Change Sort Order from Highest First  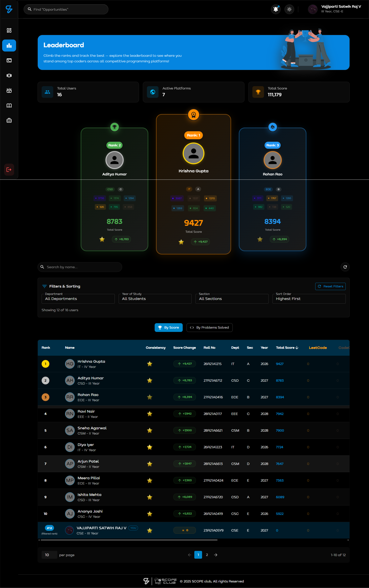[309, 299]
